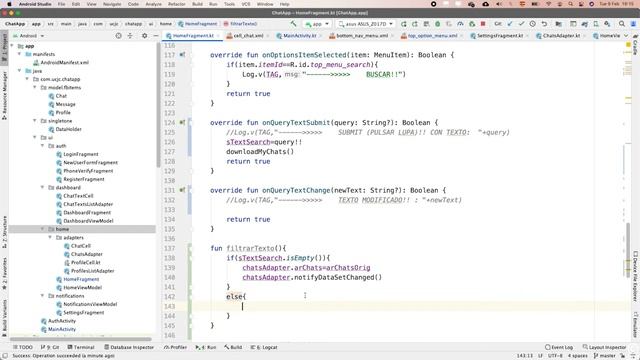Click the Profiler gauge icon in the toolbar

(460, 24)
